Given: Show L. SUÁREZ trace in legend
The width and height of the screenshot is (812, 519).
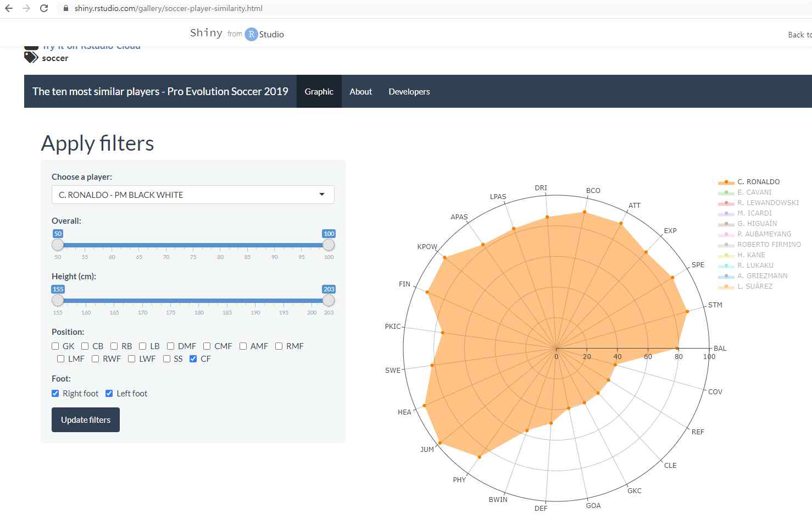Looking at the screenshot, I should click(x=746, y=286).
